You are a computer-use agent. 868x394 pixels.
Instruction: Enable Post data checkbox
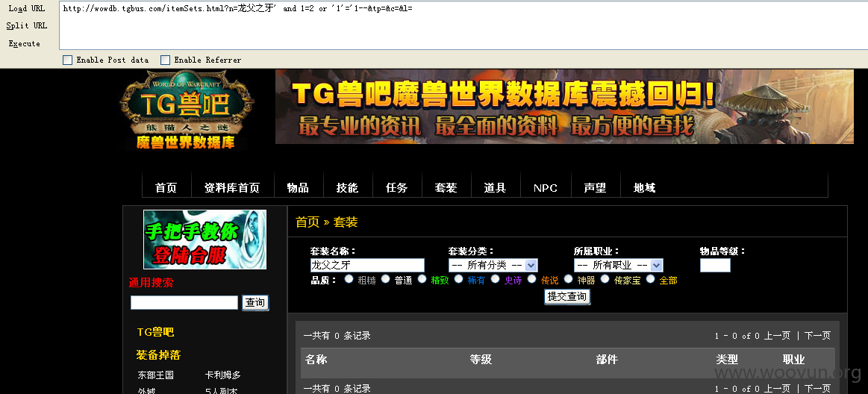tap(67, 60)
